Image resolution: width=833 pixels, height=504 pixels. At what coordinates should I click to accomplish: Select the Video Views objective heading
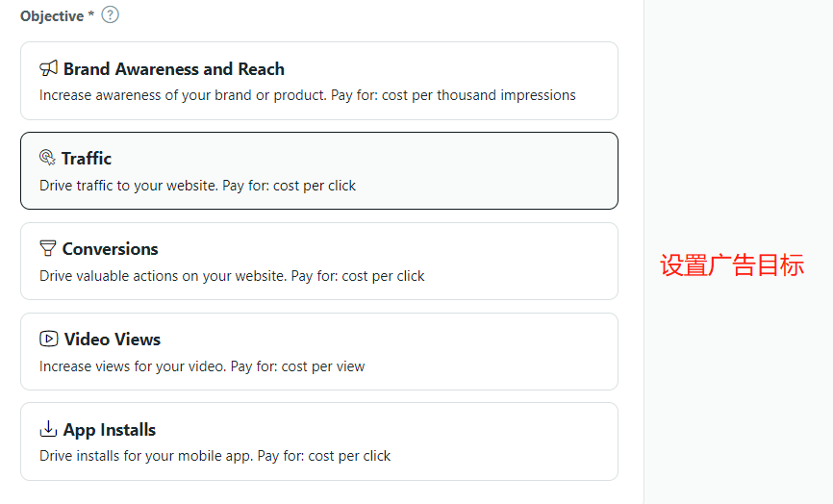[x=112, y=340]
